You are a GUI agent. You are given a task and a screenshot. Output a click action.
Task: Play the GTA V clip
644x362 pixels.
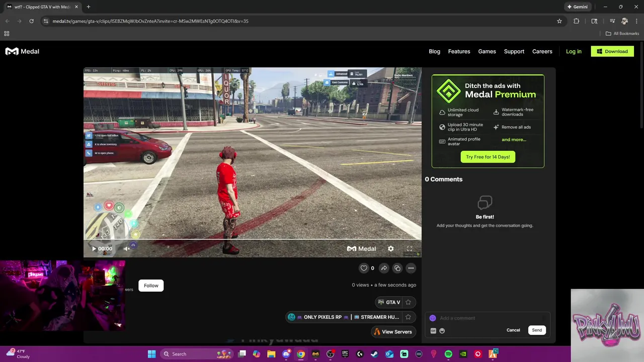point(94,248)
